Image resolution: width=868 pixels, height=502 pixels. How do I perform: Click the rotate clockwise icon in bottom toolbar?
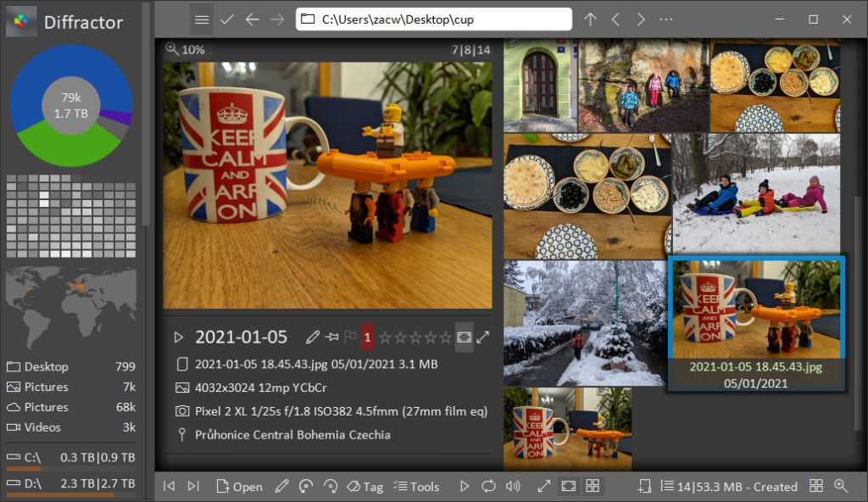click(331, 486)
